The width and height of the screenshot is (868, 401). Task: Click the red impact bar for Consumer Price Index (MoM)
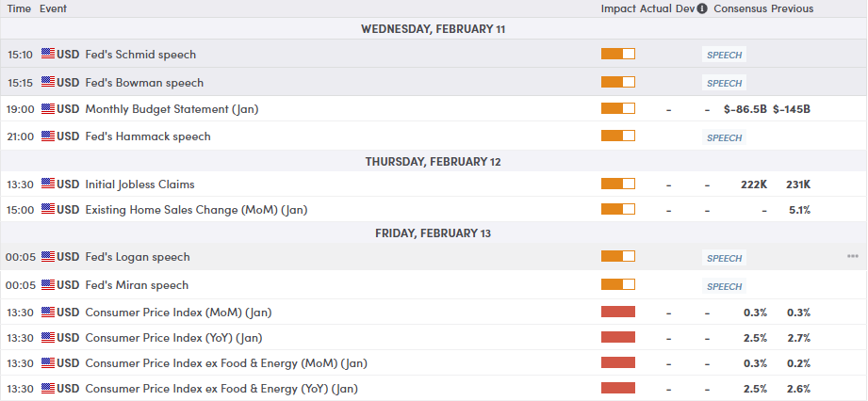click(x=618, y=312)
